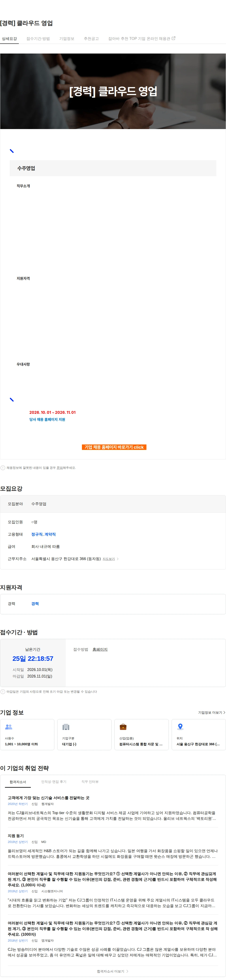Click the 2026.10.01 ~ 2026.11.01 date text

tap(52, 412)
